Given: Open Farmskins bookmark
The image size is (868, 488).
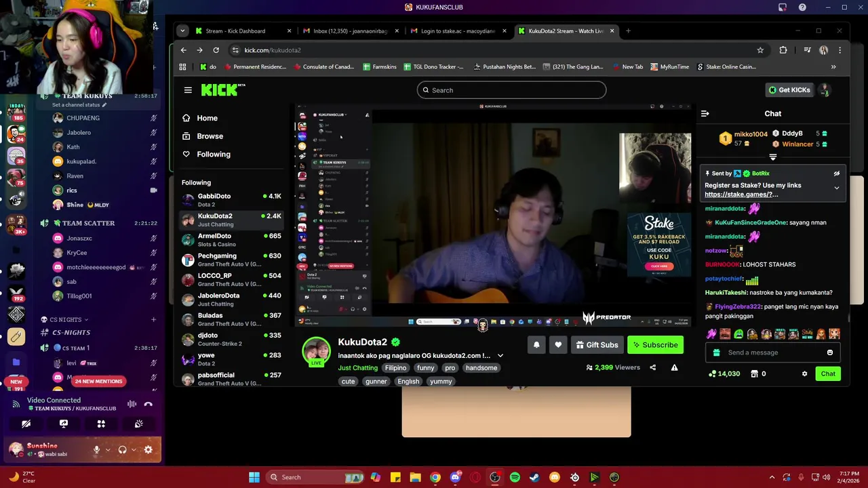Looking at the screenshot, I should [379, 67].
